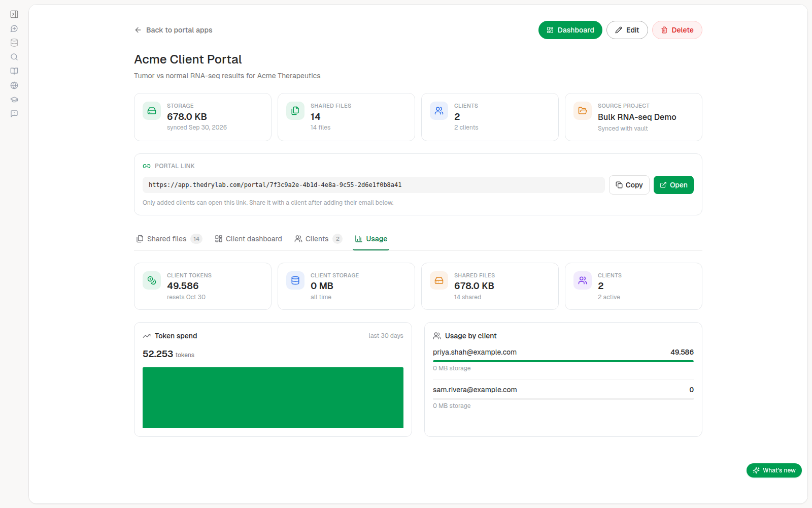
Task: Click the lower Shared Files drive icon
Action: [439, 280]
